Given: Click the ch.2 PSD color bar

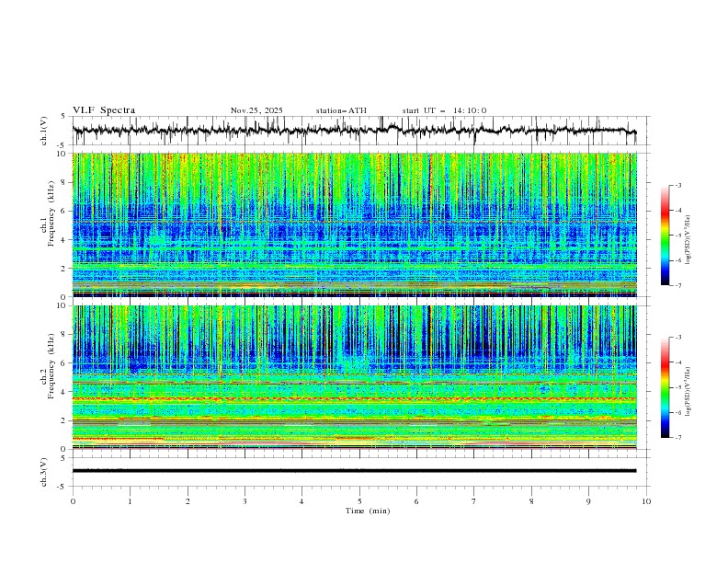Looking at the screenshot, I should [665, 387].
